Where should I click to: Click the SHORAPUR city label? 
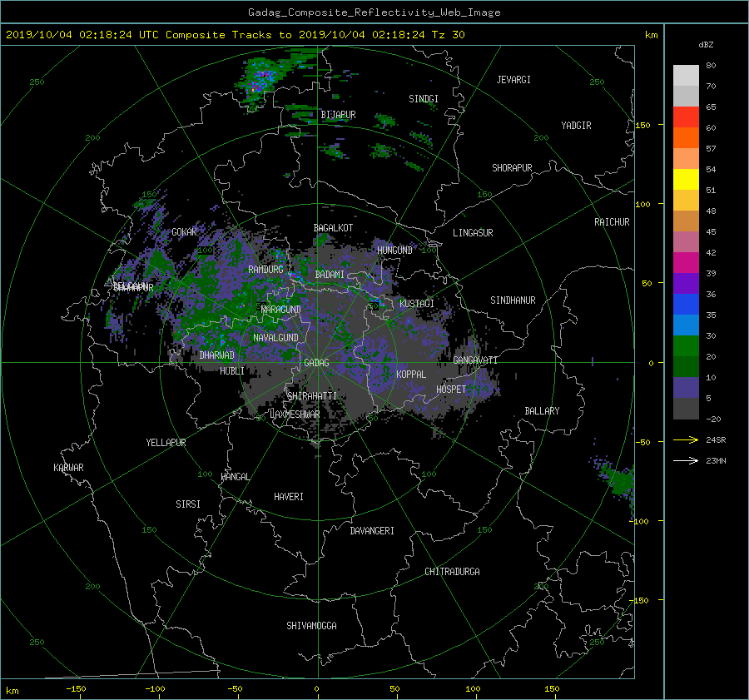click(x=512, y=168)
